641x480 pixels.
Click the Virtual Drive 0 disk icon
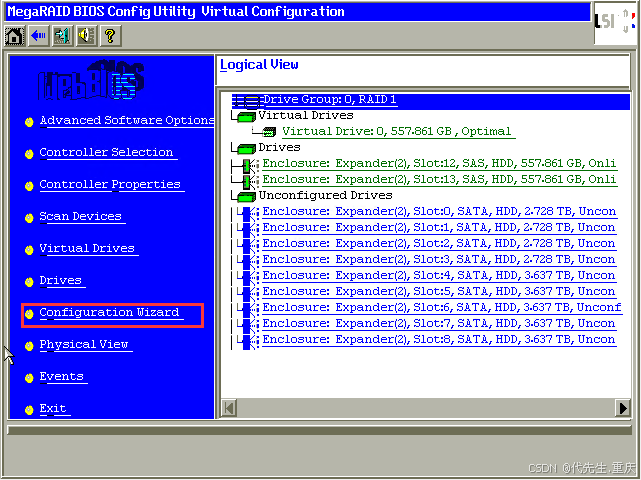pos(269,132)
